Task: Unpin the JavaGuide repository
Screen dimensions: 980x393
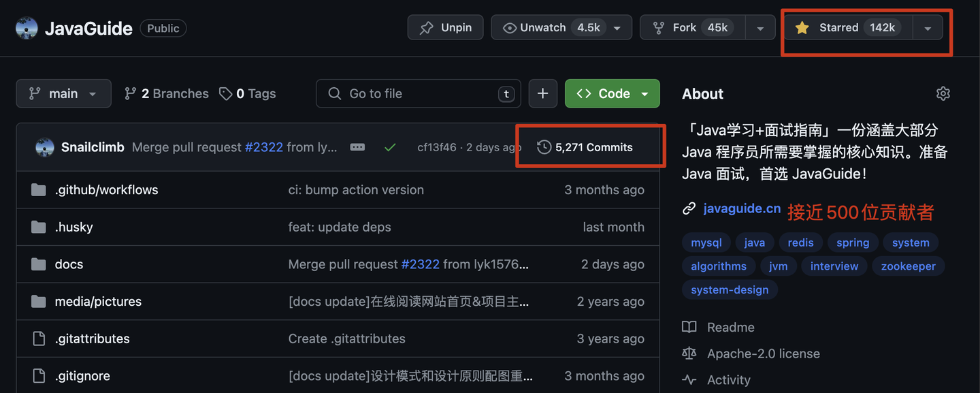Action: coord(445,28)
